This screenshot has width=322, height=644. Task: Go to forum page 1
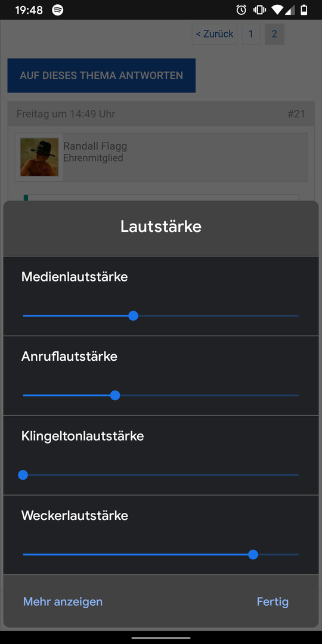251,33
